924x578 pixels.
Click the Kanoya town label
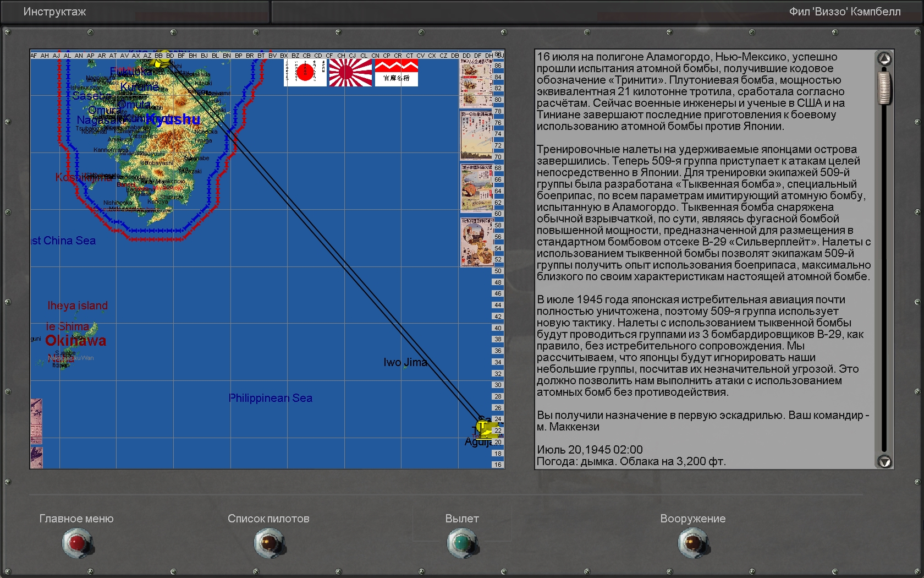(157, 201)
